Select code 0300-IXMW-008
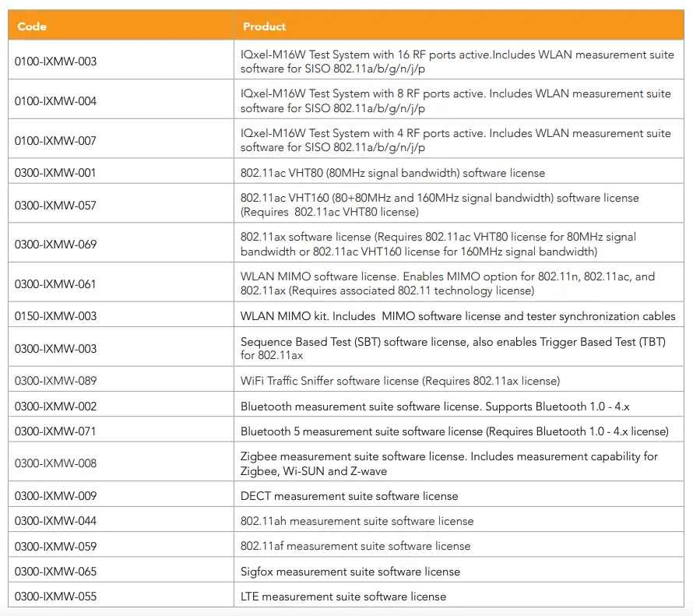Viewport: 693px width, 616px height. (x=56, y=463)
